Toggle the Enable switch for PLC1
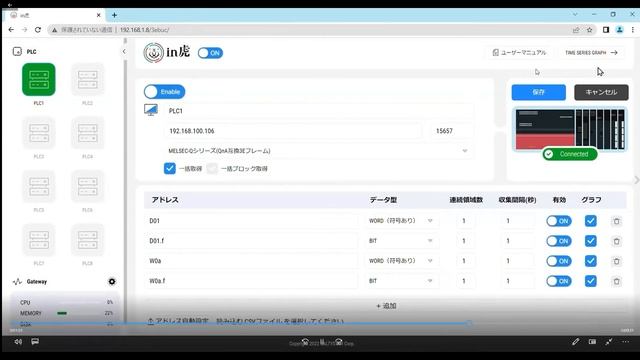The image size is (640, 360). click(164, 92)
